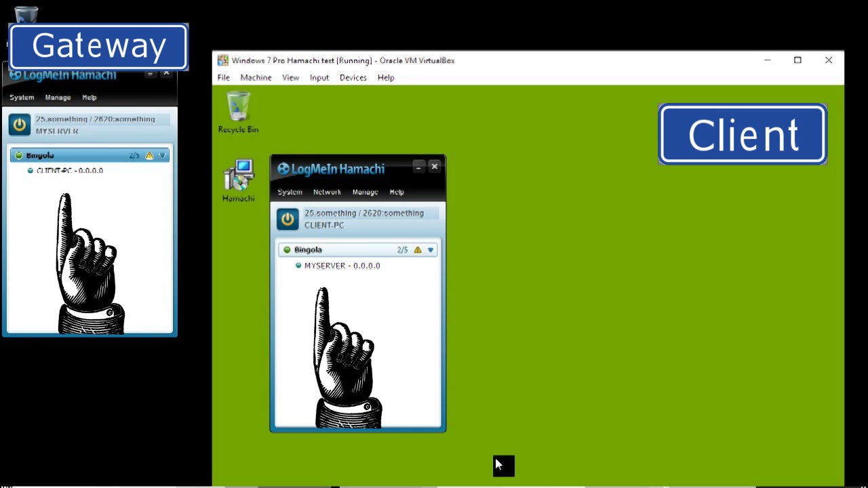Viewport: 868px width, 488px height.
Task: Open the VirtualBox File menu
Action: pos(223,77)
